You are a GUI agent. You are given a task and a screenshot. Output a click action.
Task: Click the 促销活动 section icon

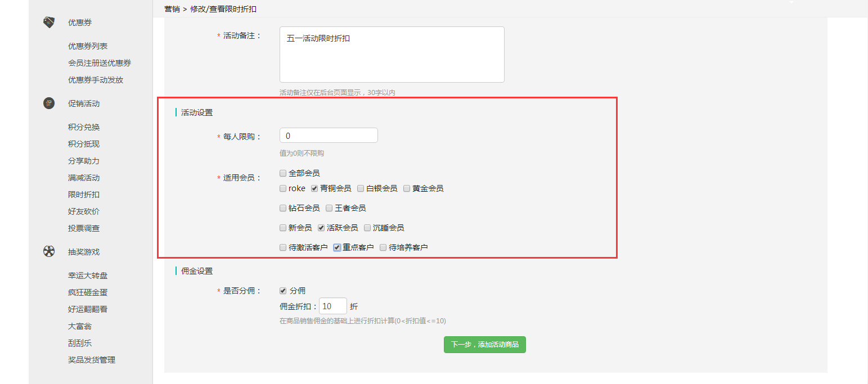(49, 103)
